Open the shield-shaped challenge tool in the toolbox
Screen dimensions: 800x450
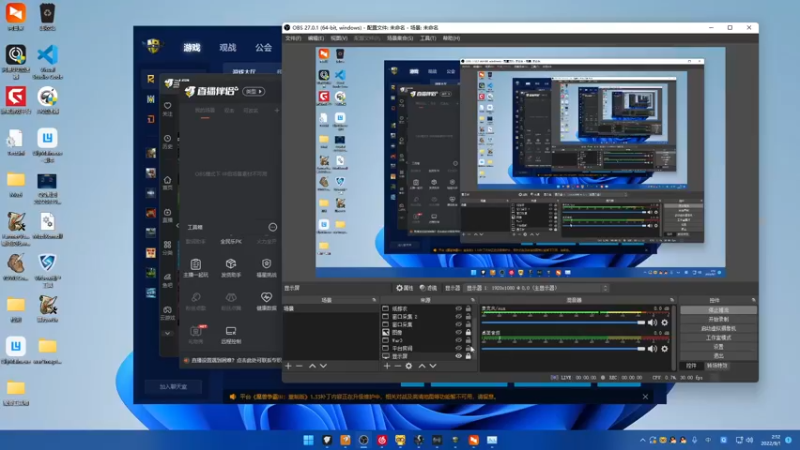tap(266, 267)
